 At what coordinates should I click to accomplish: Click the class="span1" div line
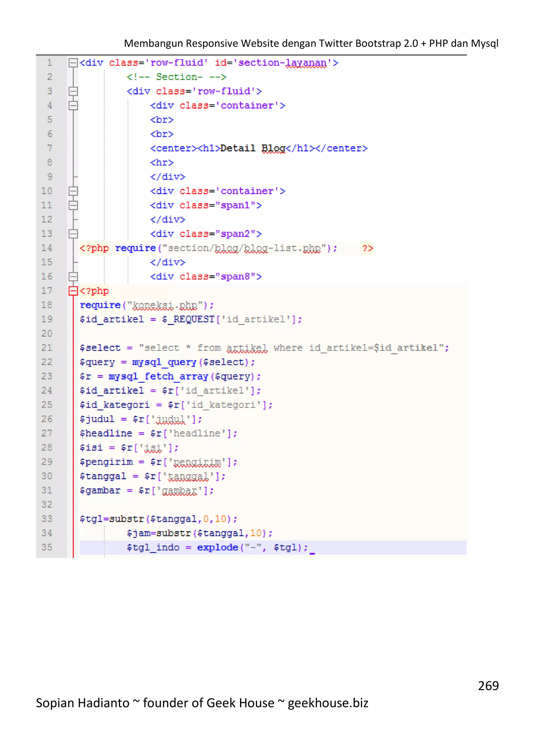206,205
